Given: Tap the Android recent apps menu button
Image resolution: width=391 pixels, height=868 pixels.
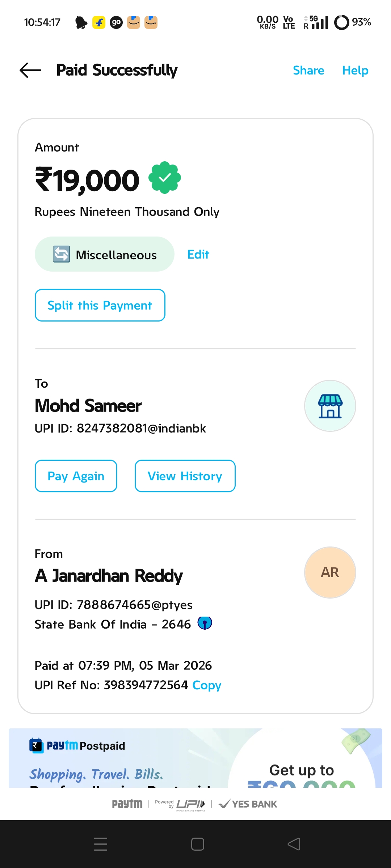Looking at the screenshot, I should (101, 844).
